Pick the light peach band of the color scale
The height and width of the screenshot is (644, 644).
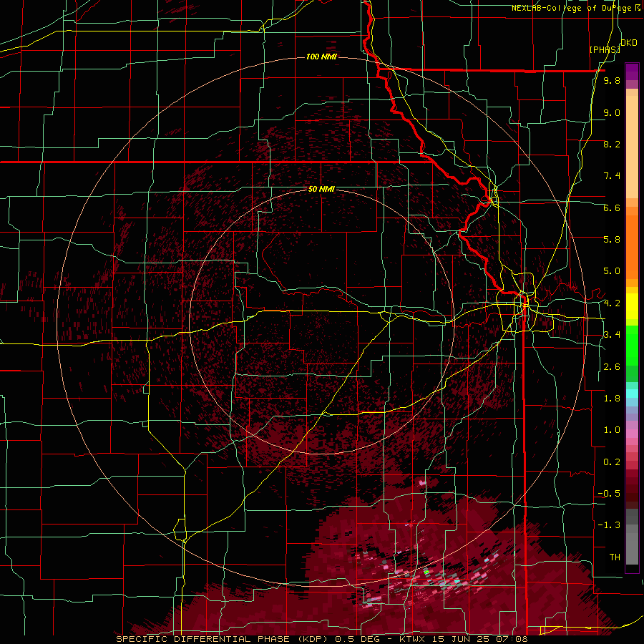point(632,147)
